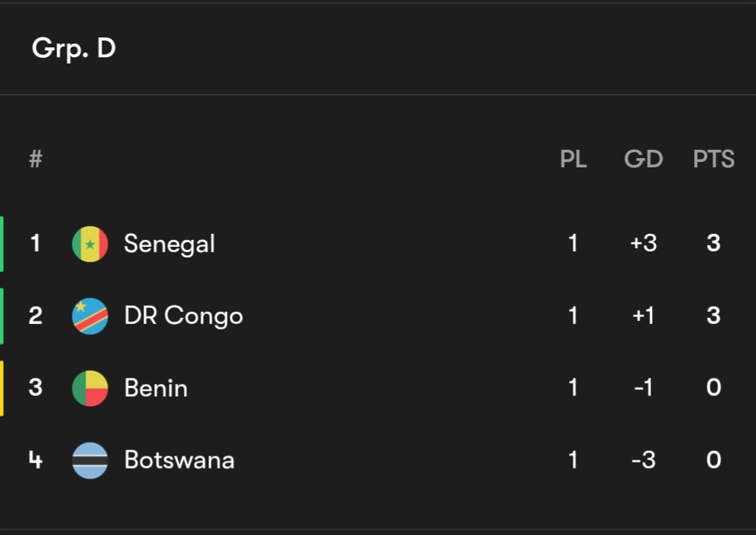Click Benin's -1 goal difference value
This screenshot has width=756, height=535.
(x=643, y=387)
